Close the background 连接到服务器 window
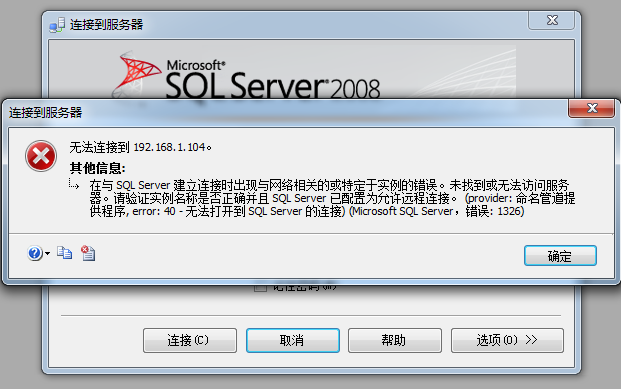The width and height of the screenshot is (621, 389). (551, 20)
